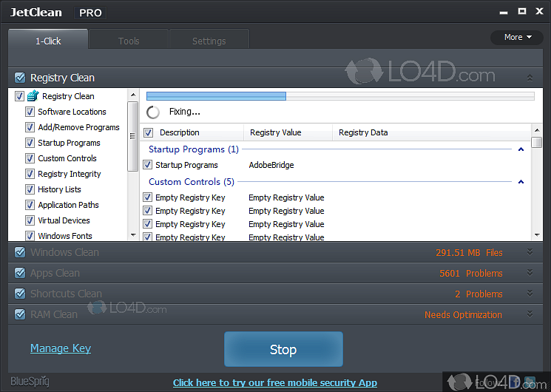Uncheck Application Paths checkbox
This screenshot has height=392, width=551.
pos(30,205)
